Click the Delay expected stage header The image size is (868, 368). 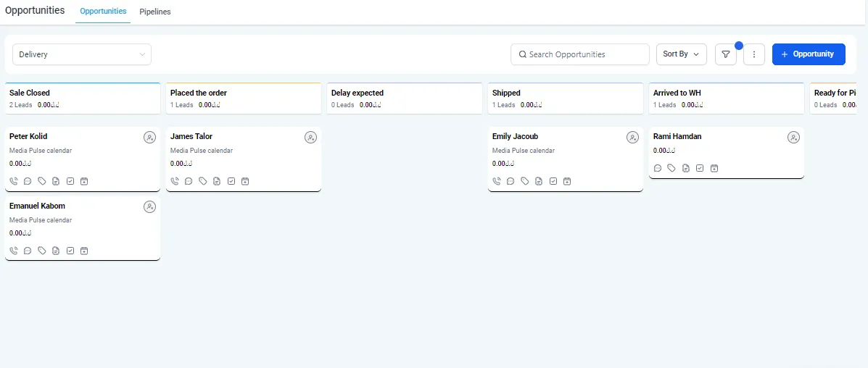point(405,99)
